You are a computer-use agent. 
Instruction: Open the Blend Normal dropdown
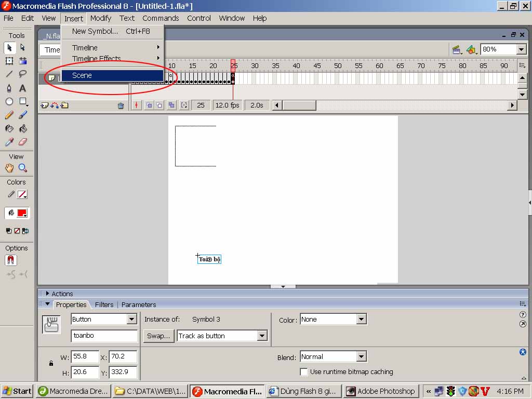coord(362,356)
